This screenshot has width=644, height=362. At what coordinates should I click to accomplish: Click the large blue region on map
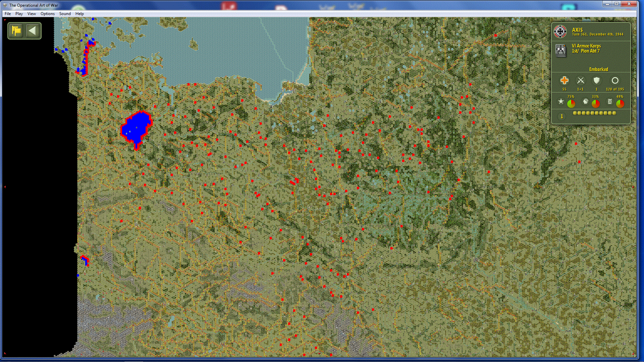coord(136,127)
